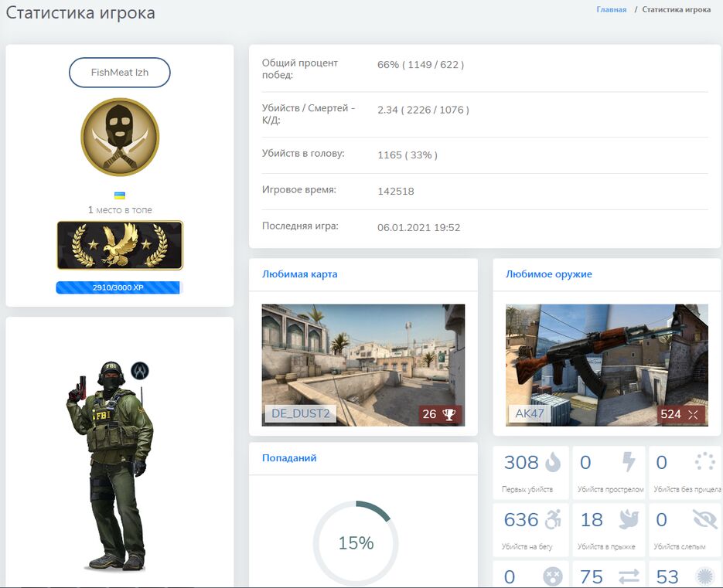Click the Убийств / Смертей - К/Д label
The width and height of the screenshot is (723, 588).
(309, 114)
